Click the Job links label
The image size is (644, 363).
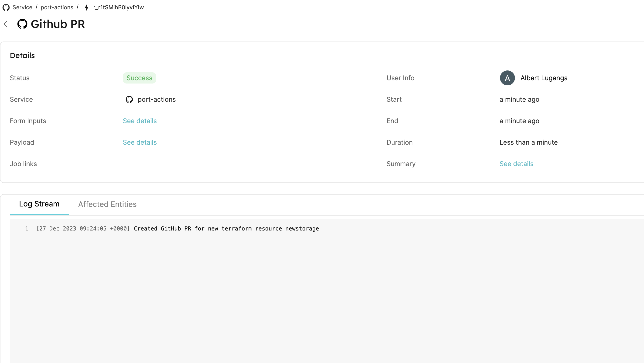coord(23,164)
